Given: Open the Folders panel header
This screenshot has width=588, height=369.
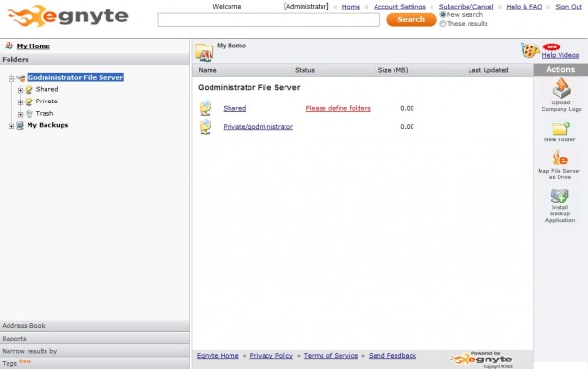Looking at the screenshot, I should pyautogui.click(x=95, y=59).
